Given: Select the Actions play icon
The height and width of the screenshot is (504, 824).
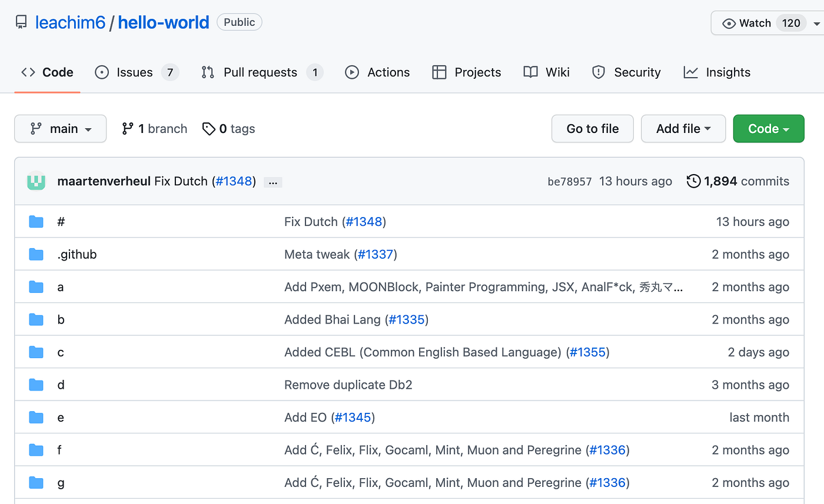Looking at the screenshot, I should 351,72.
